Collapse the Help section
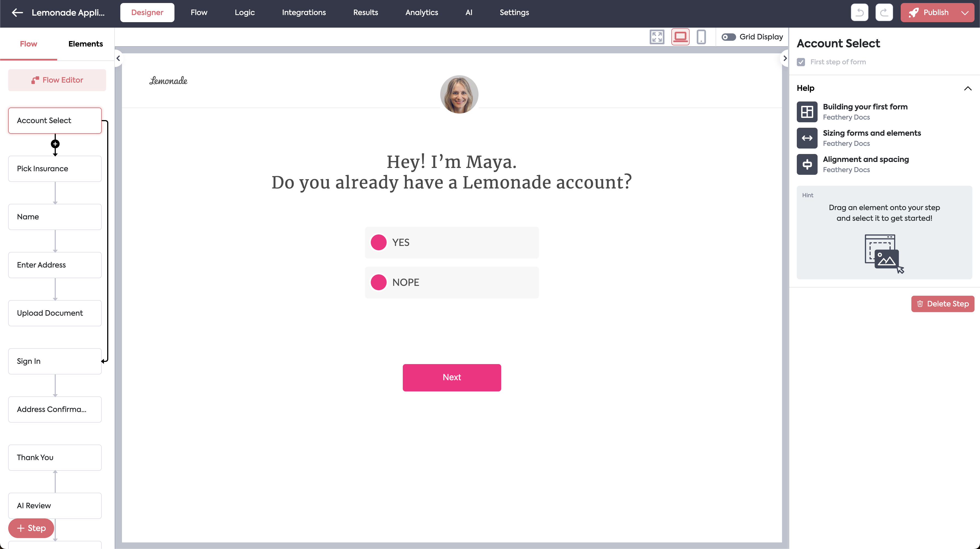 click(x=968, y=88)
